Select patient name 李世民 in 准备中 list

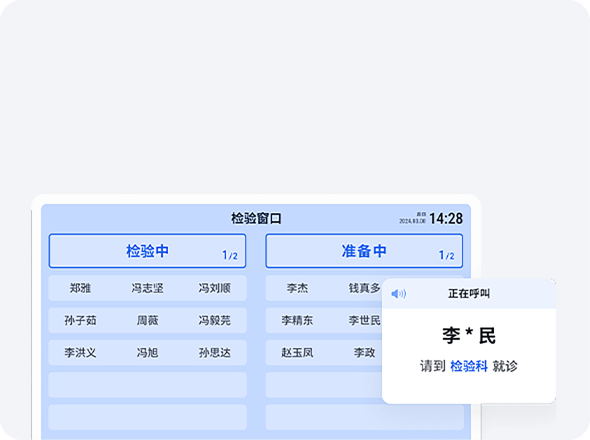coord(364,320)
